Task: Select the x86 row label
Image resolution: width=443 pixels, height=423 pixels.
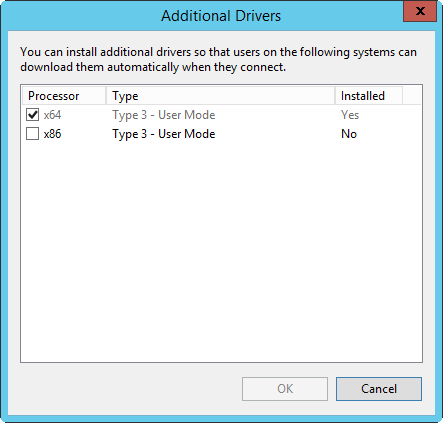Action: tap(52, 134)
